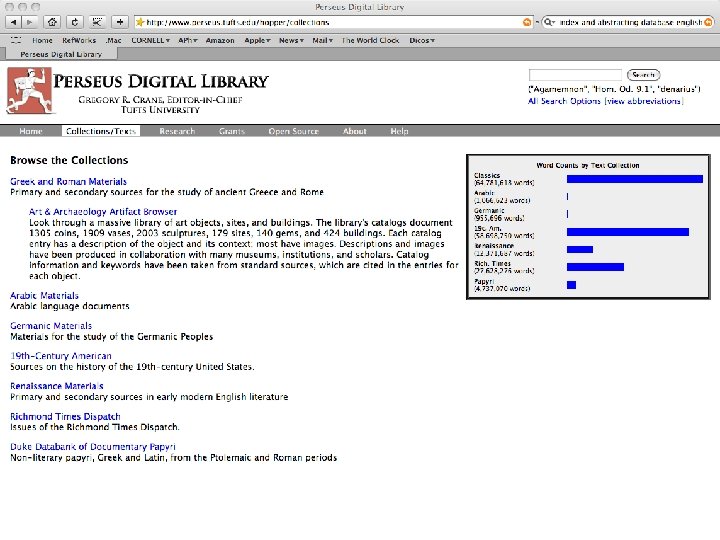Click the Renaissance word count bar
Screen dimensions: 720x540
coord(579,249)
